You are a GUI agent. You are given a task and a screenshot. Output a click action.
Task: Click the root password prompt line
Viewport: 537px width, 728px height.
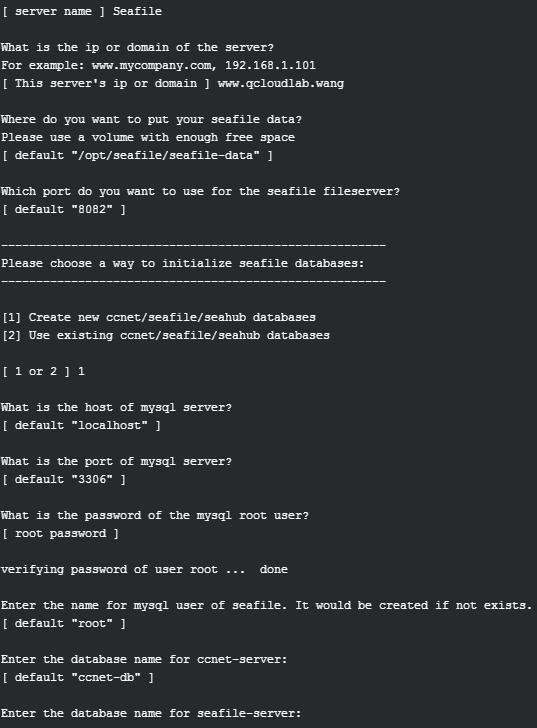click(x=60, y=533)
